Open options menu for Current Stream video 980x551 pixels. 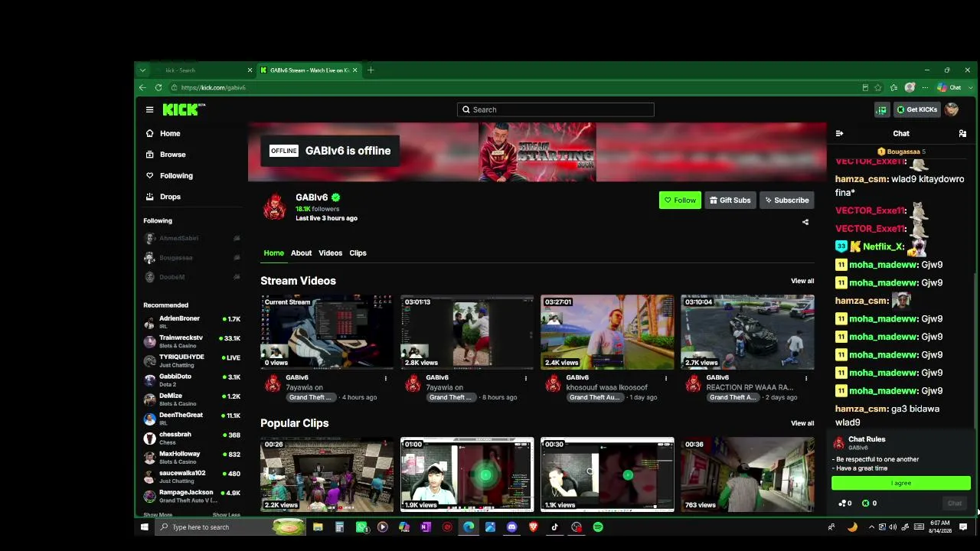pos(386,378)
